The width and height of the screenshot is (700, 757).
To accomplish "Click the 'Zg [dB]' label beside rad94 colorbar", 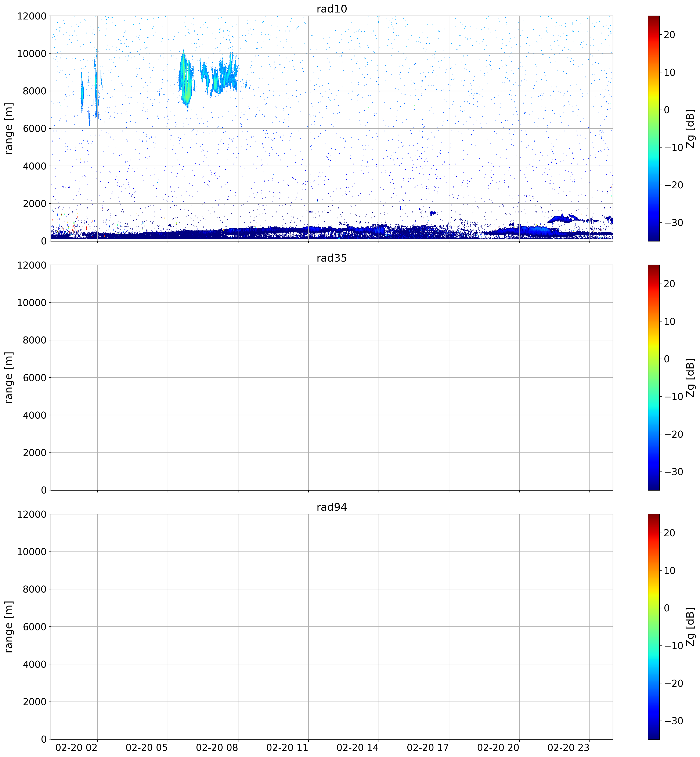I will point(690,626).
